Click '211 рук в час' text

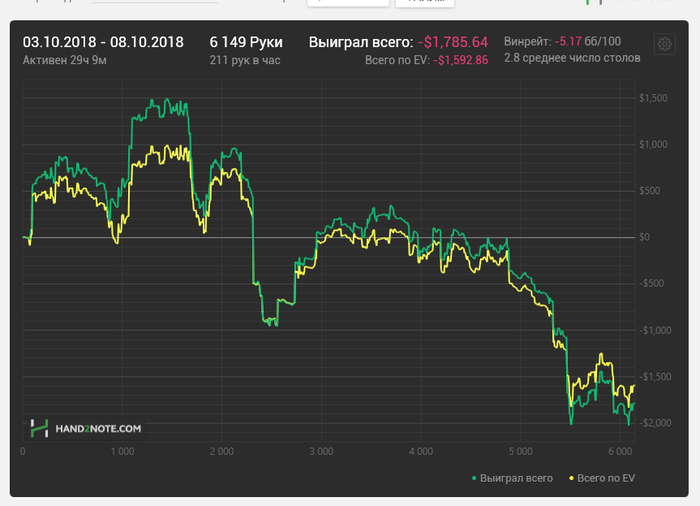click(x=245, y=60)
